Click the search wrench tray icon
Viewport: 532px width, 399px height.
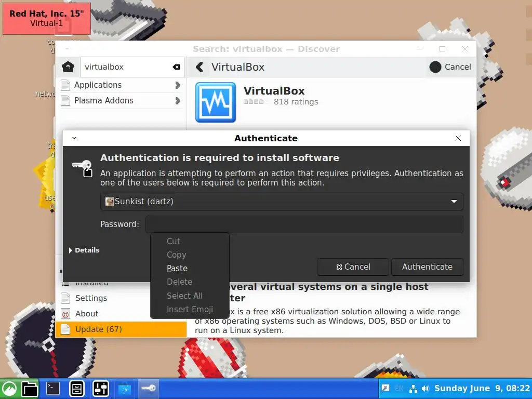tap(385, 389)
